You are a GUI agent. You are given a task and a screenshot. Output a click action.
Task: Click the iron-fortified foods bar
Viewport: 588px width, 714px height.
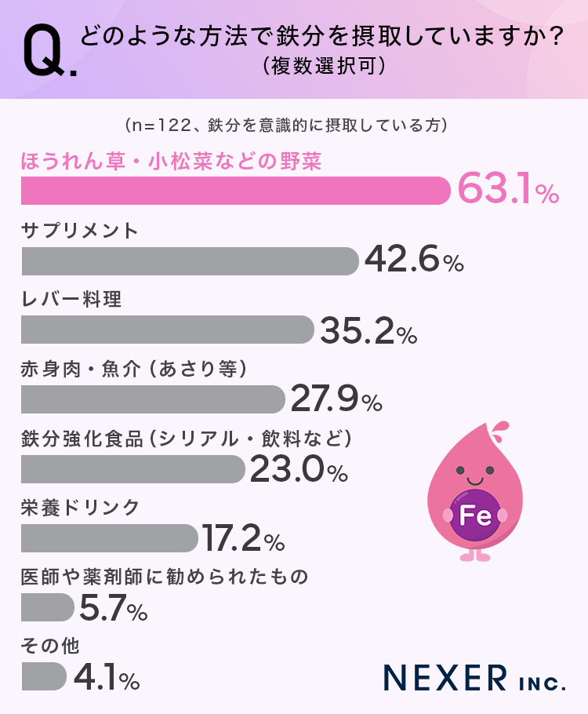pos(133,469)
